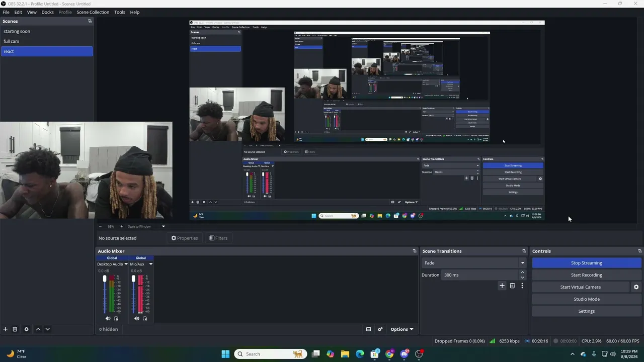Open Settings from the Controls panel
The width and height of the screenshot is (644, 362).
(x=587, y=311)
